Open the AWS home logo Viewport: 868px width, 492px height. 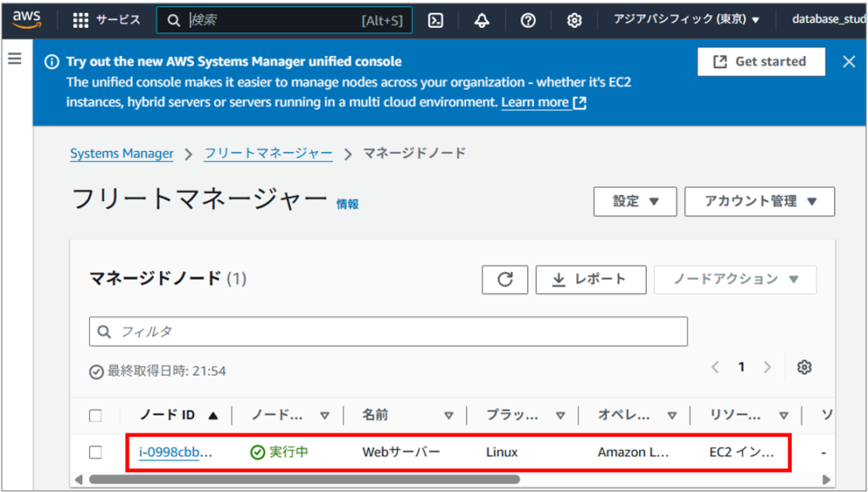(x=26, y=20)
